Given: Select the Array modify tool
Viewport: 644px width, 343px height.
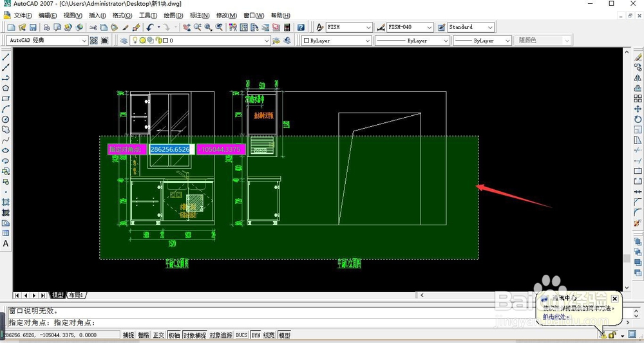Looking at the screenshot, I should (638, 98).
